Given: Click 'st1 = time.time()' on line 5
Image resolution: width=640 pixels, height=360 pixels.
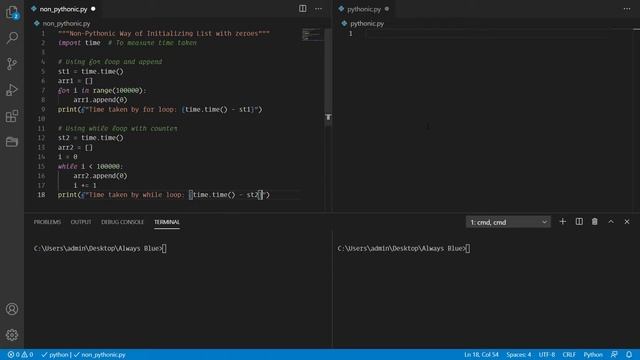Looking at the screenshot, I should (90, 71).
